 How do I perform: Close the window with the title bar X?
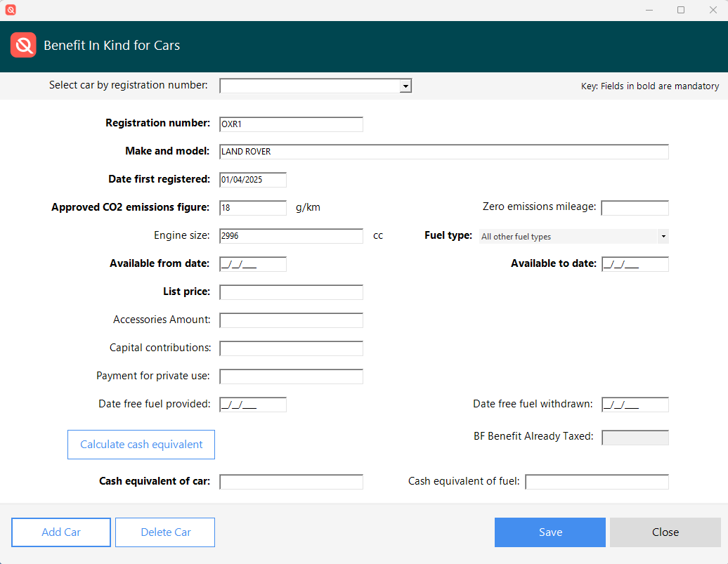tap(713, 10)
